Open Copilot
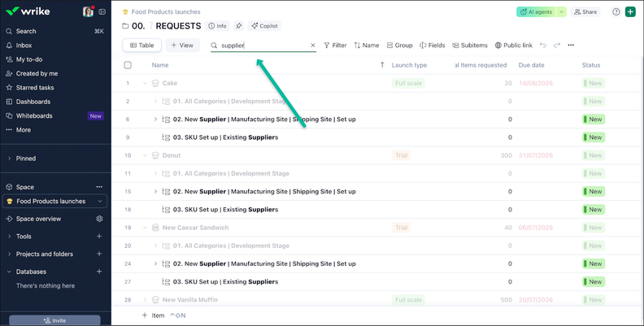This screenshot has width=644, height=326. click(264, 26)
